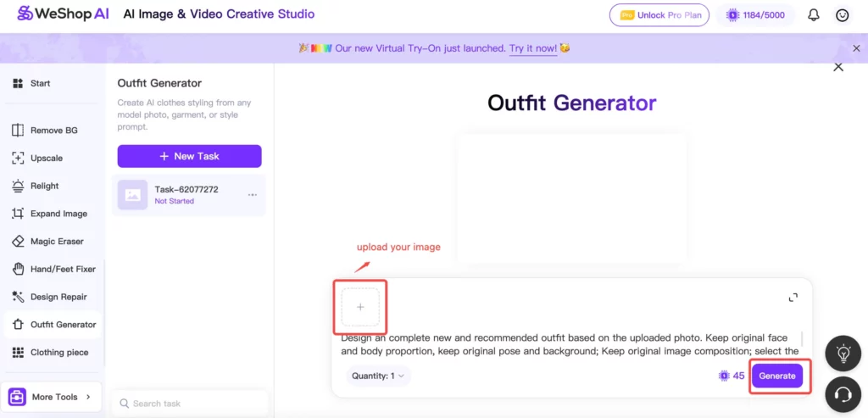Expand the More Tools menu
This screenshot has width=868, height=418.
[x=51, y=397]
